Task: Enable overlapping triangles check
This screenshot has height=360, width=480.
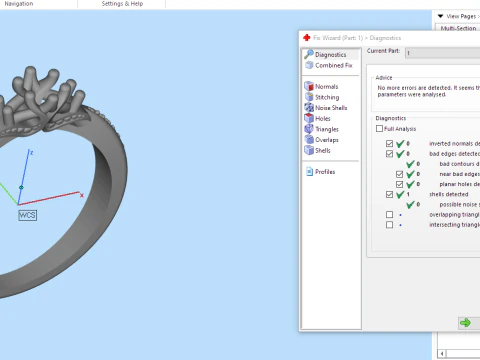Action: click(389, 214)
